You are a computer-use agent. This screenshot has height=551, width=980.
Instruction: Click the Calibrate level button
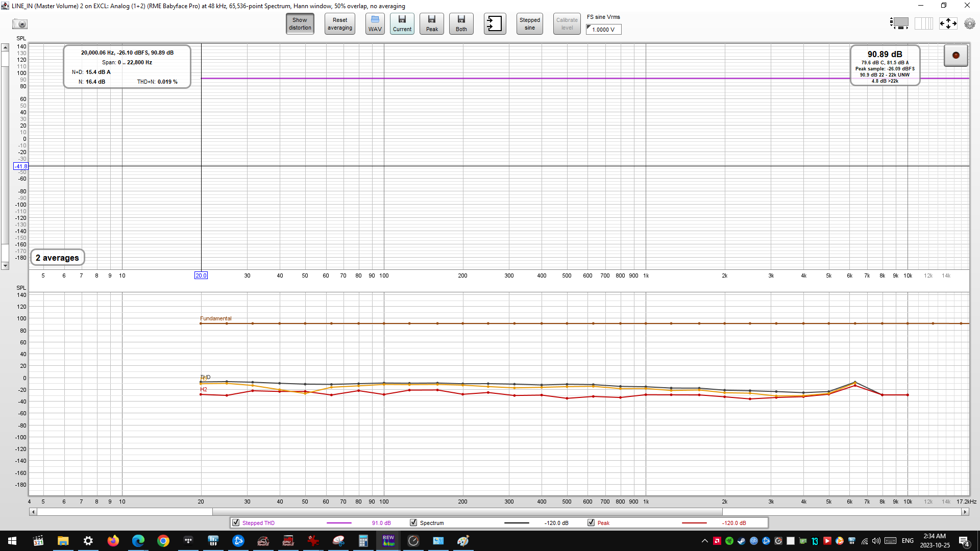click(x=567, y=24)
